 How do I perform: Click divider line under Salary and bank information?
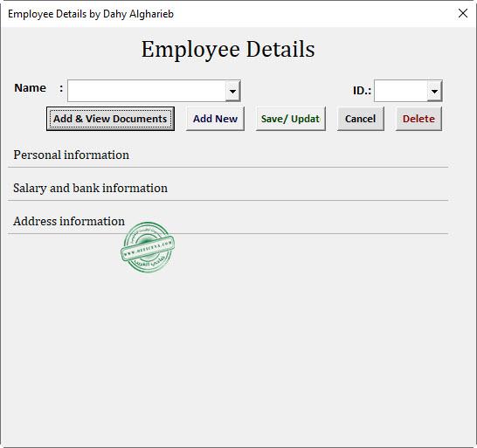pos(228,200)
